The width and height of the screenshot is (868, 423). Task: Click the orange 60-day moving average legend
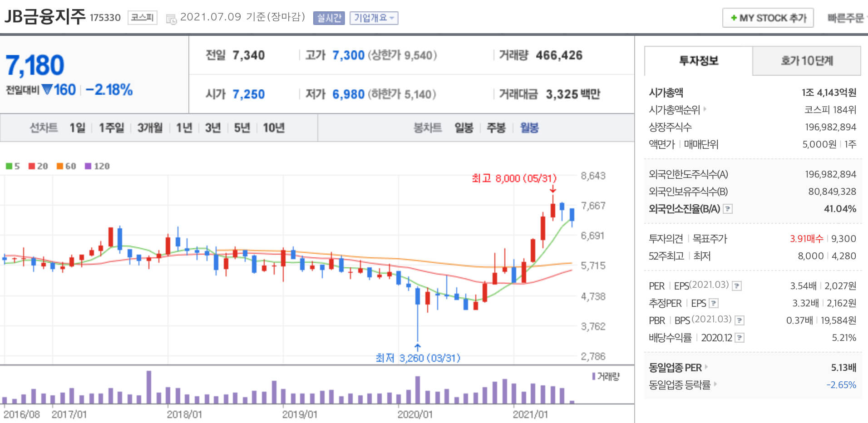point(66,166)
